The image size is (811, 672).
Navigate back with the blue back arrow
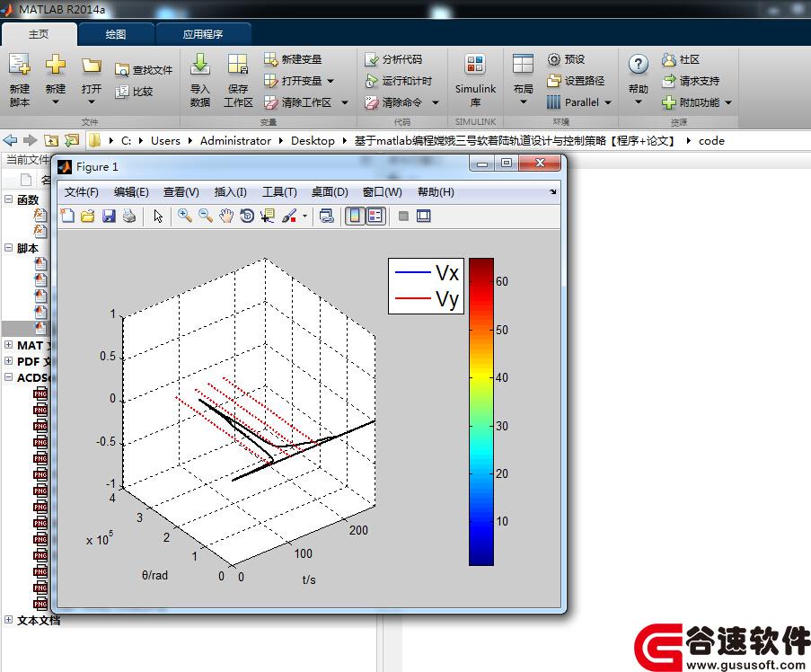[10, 140]
